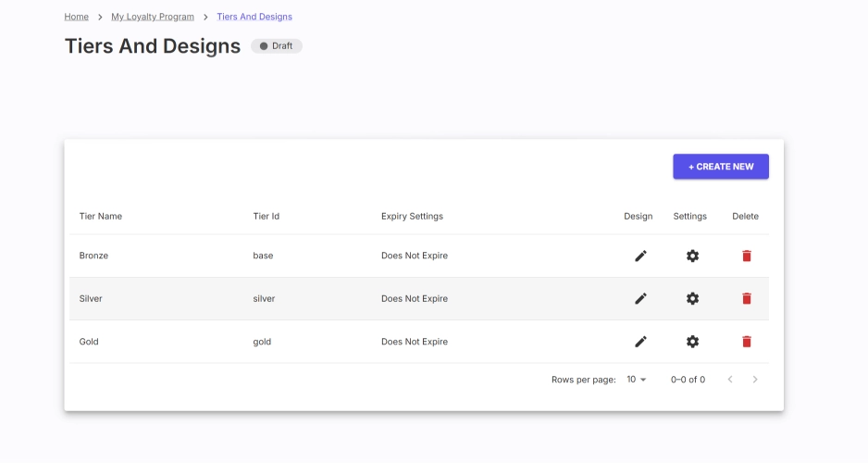This screenshot has width=868, height=463.
Task: Click the Tier Id column header
Action: point(267,216)
